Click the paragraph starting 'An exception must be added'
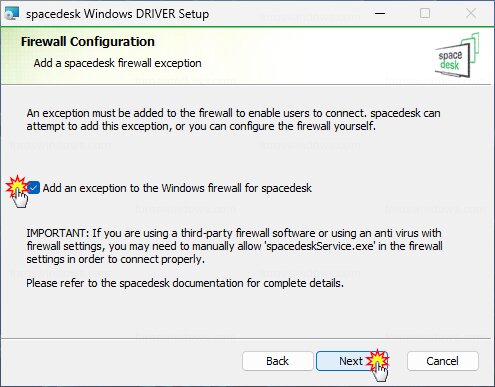 point(233,119)
